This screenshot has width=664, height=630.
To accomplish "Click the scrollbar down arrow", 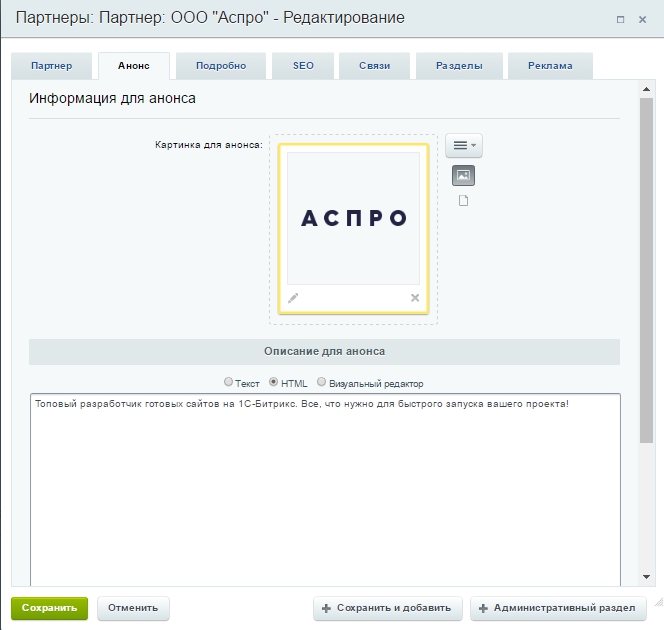I will (x=646, y=576).
